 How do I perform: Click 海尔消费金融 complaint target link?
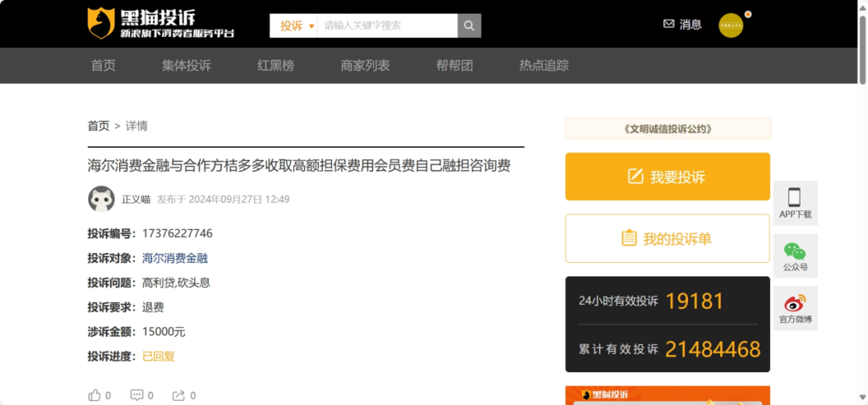point(175,258)
